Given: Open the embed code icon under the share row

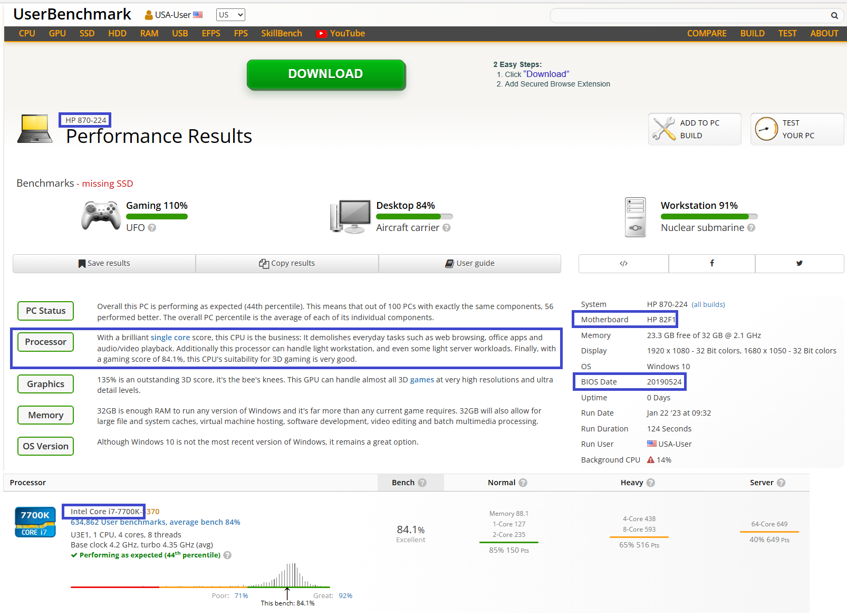Looking at the screenshot, I should coord(623,263).
